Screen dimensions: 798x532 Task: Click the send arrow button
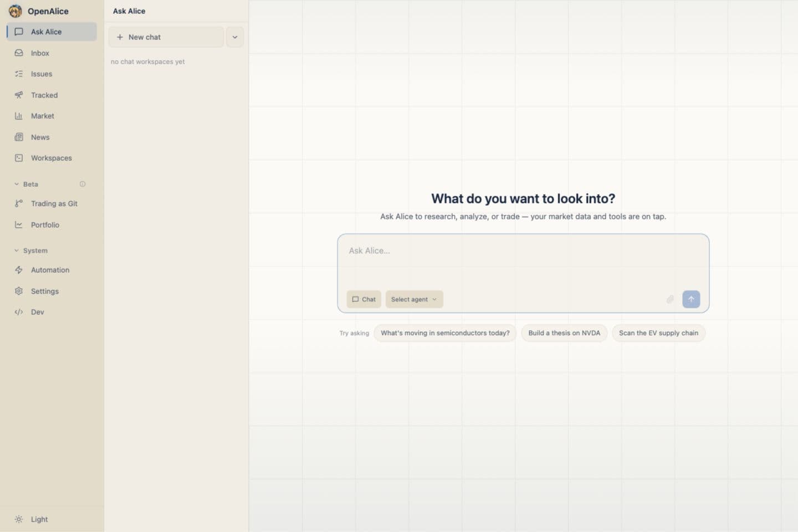pos(691,299)
